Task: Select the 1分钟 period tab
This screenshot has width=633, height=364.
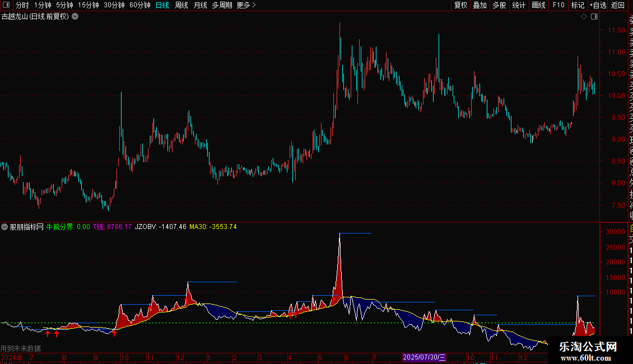Action: pos(43,5)
